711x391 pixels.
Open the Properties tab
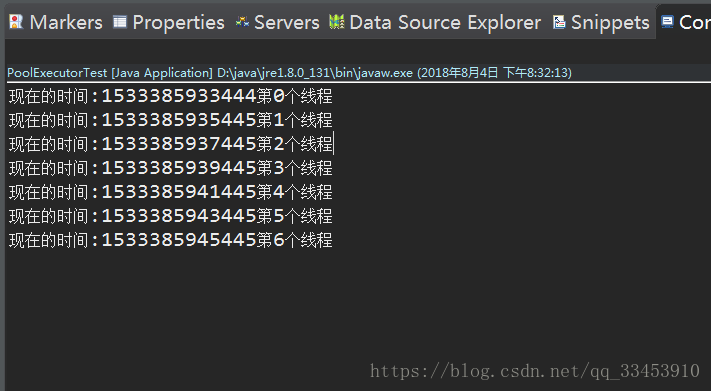tap(169, 22)
